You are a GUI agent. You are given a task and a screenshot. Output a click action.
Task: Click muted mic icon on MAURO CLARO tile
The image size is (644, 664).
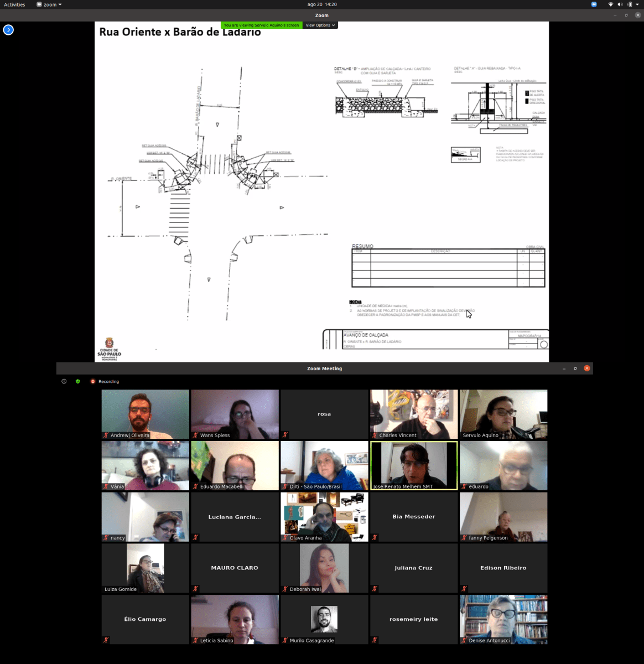pyautogui.click(x=196, y=589)
